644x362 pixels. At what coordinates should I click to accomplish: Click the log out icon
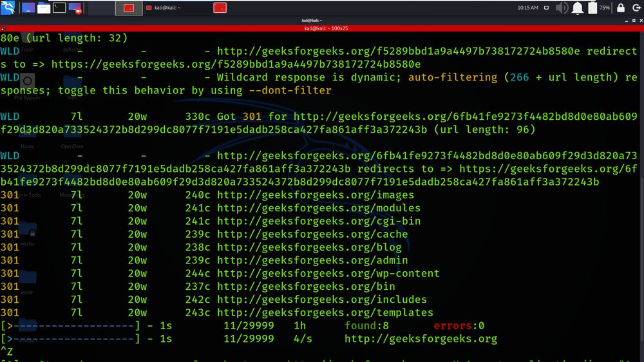coord(636,8)
